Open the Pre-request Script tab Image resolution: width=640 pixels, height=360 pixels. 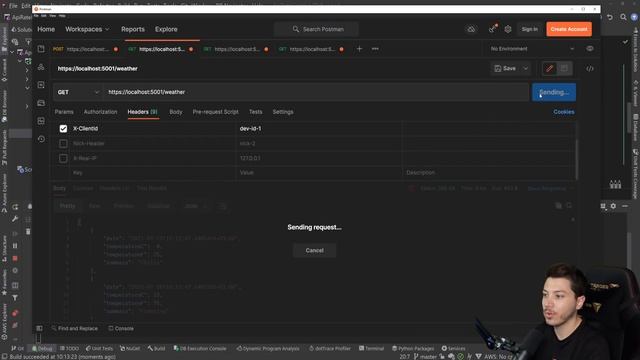point(216,112)
